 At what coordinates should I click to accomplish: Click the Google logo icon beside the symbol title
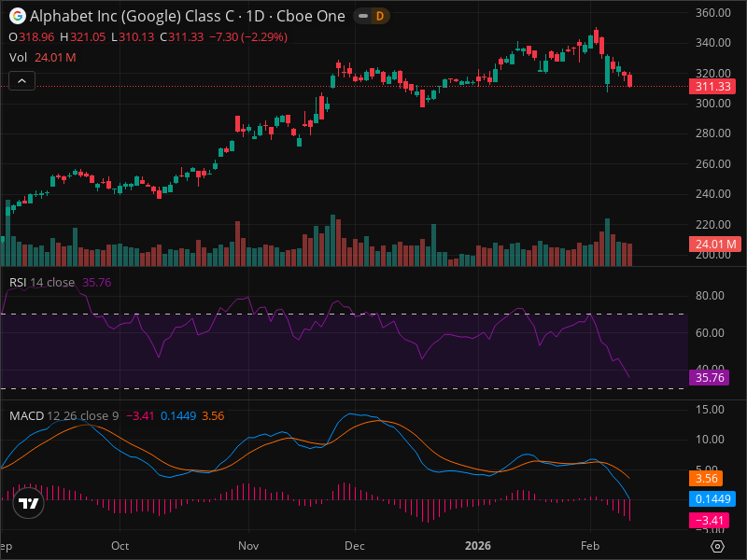click(18, 16)
